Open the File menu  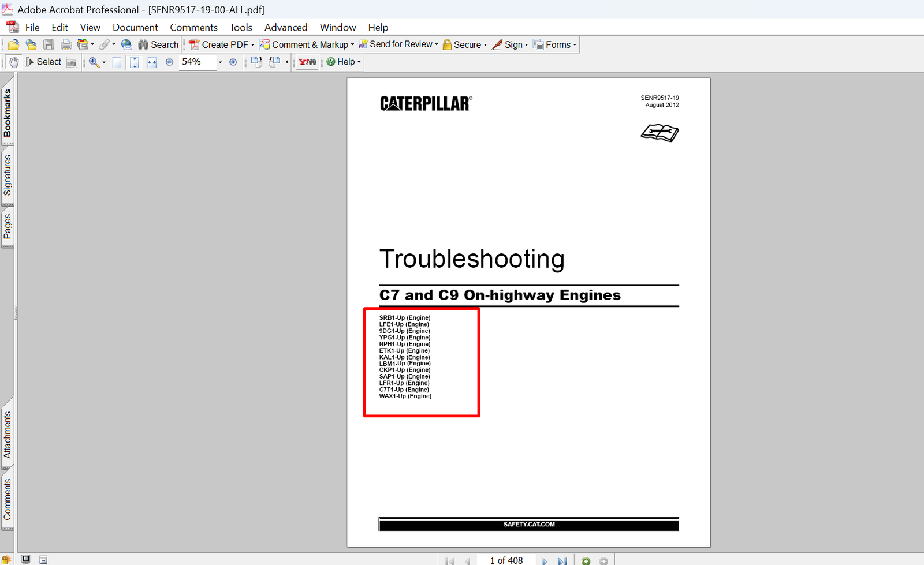(32, 27)
